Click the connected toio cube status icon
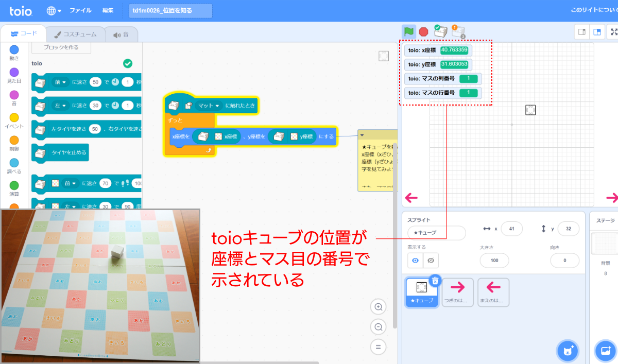 (x=441, y=32)
